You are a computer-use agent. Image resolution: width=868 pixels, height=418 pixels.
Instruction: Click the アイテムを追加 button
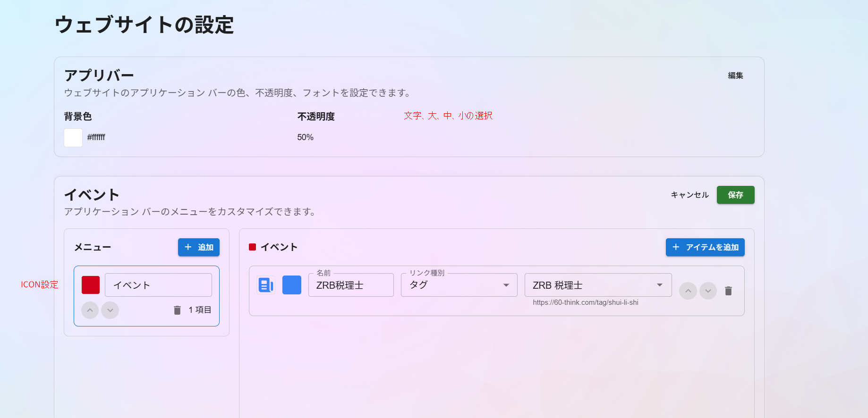705,247
